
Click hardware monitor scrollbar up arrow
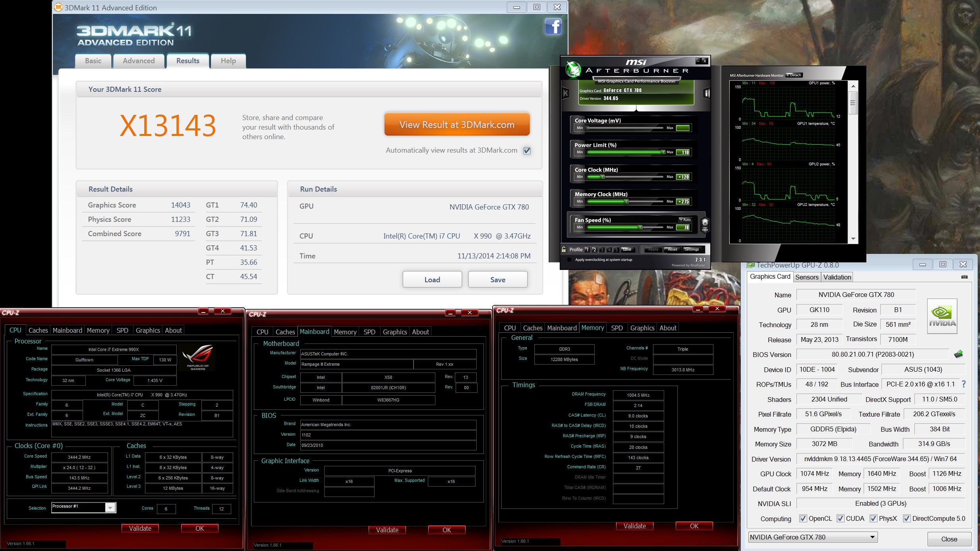point(853,85)
